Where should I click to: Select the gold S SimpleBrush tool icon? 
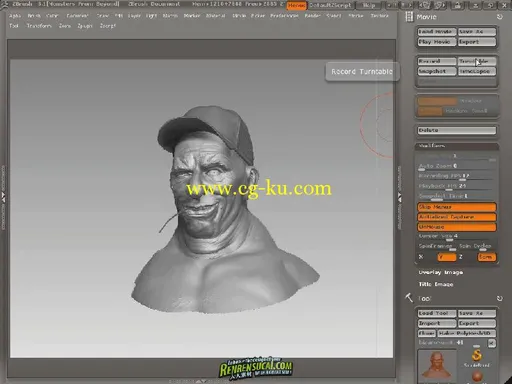[477, 356]
